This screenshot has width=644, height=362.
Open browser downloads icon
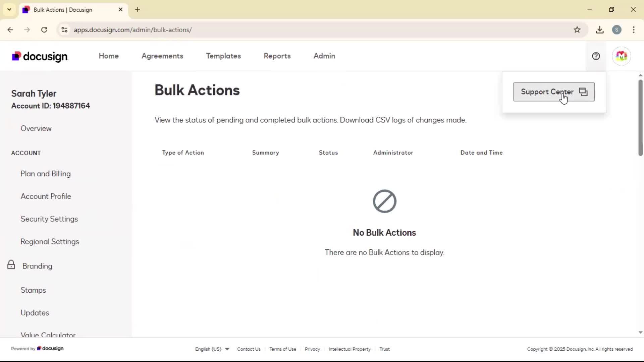tap(600, 30)
